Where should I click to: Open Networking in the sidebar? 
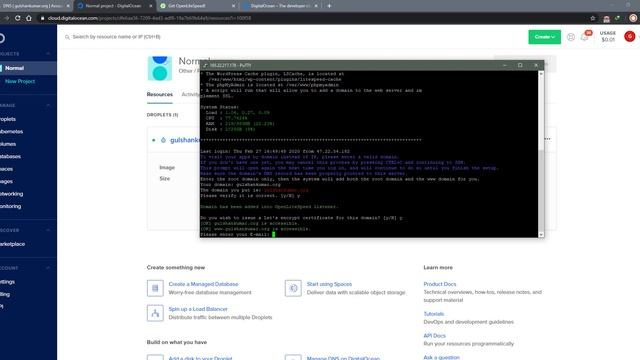(x=11, y=194)
